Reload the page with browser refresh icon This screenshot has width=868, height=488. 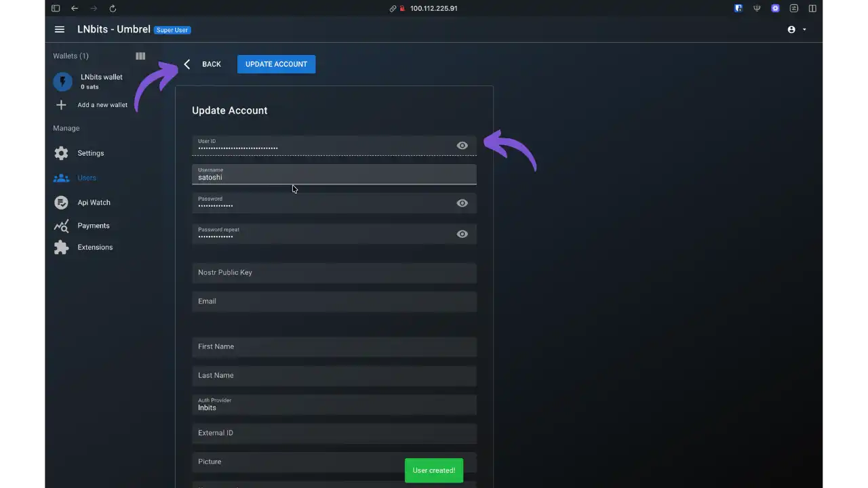click(113, 9)
